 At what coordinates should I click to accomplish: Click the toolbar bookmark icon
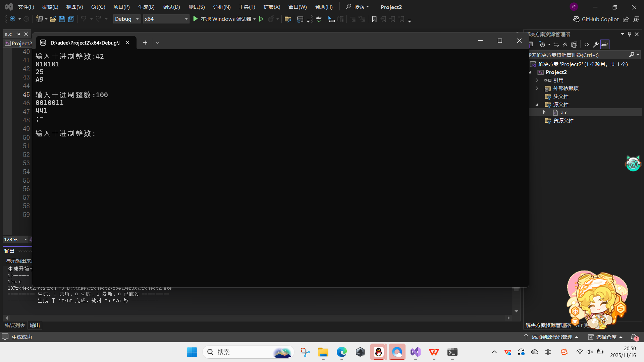[x=374, y=19]
